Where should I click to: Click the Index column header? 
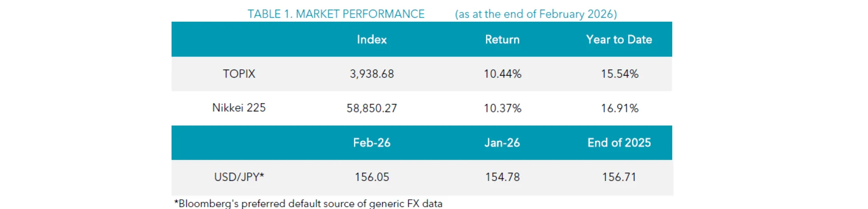coord(372,40)
